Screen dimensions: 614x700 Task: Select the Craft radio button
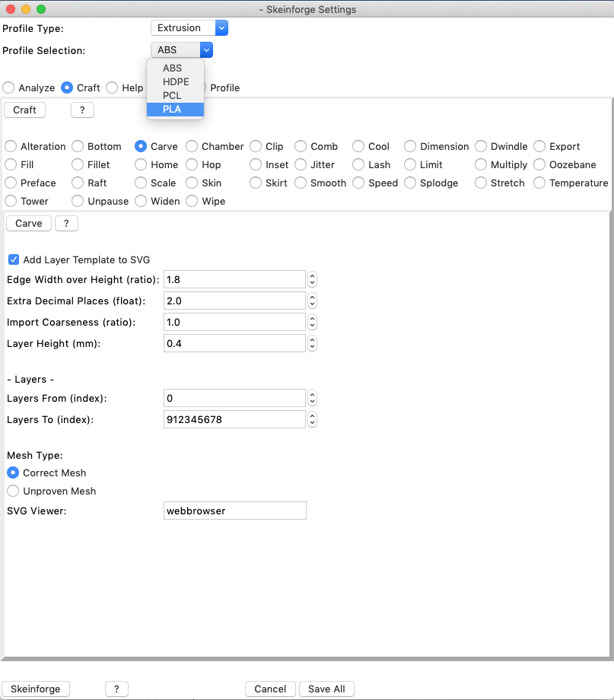coord(67,87)
